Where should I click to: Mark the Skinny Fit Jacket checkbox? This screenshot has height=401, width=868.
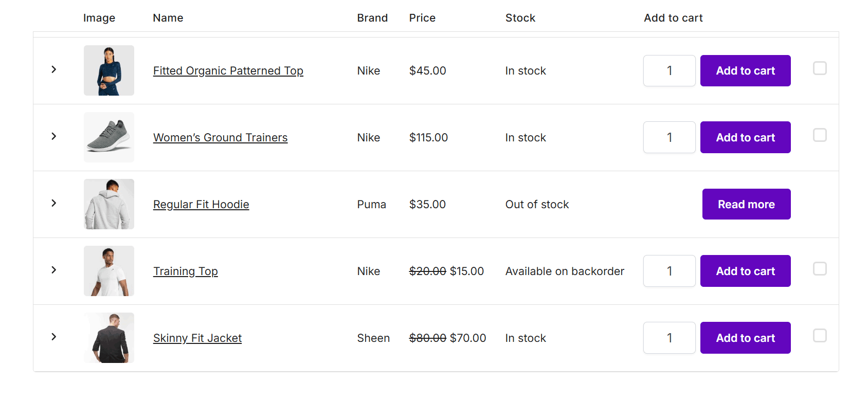pos(820,336)
